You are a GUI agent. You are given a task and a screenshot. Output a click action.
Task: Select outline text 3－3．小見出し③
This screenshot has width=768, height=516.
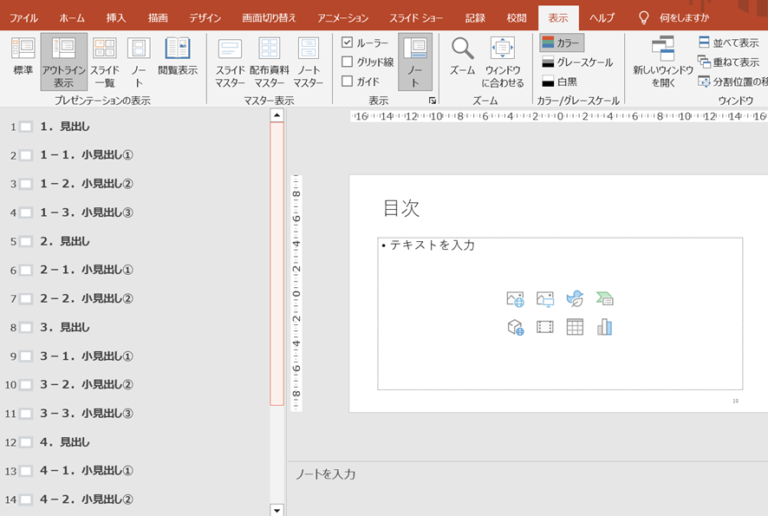pyautogui.click(x=87, y=413)
